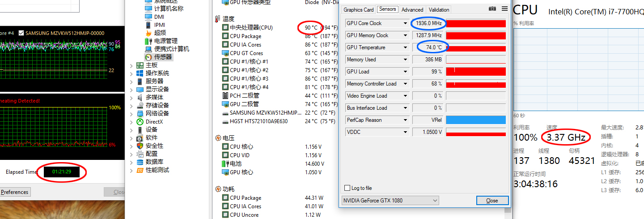
Task: Open the Video Engine Load dropdown
Action: coord(406,96)
